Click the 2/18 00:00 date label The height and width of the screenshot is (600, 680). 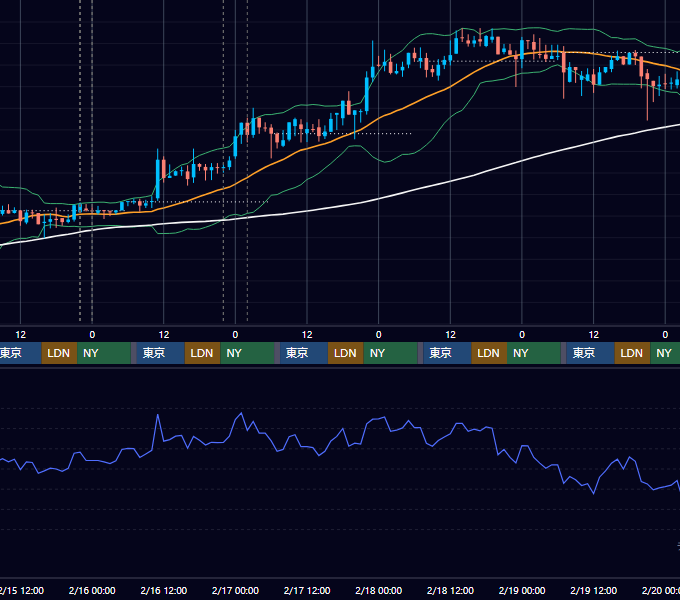[x=379, y=590]
